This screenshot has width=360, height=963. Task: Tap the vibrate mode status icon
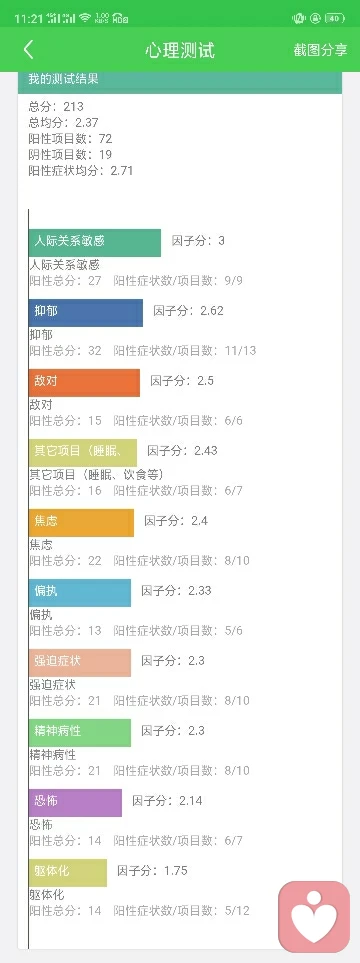coord(299,18)
